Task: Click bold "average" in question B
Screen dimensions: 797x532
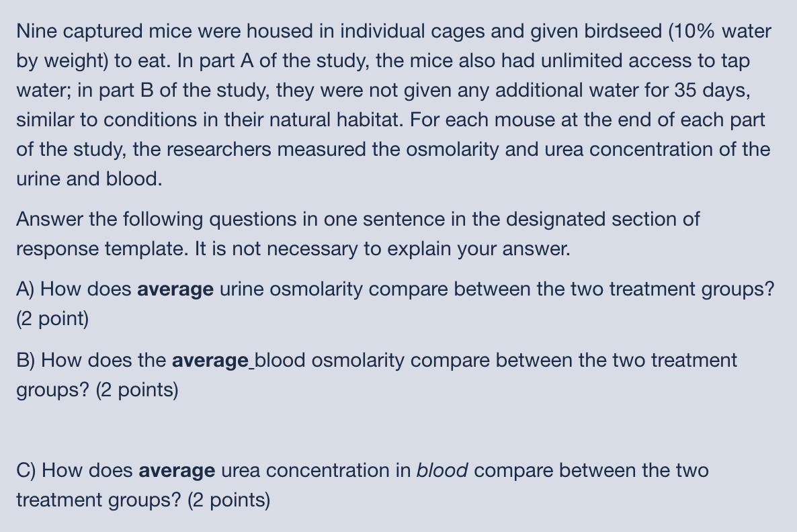Action: tap(210, 361)
